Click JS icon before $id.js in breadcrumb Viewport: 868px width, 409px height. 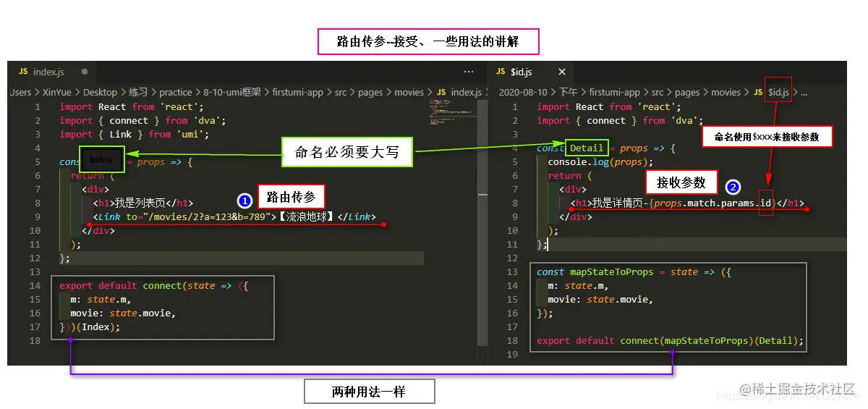tap(758, 93)
